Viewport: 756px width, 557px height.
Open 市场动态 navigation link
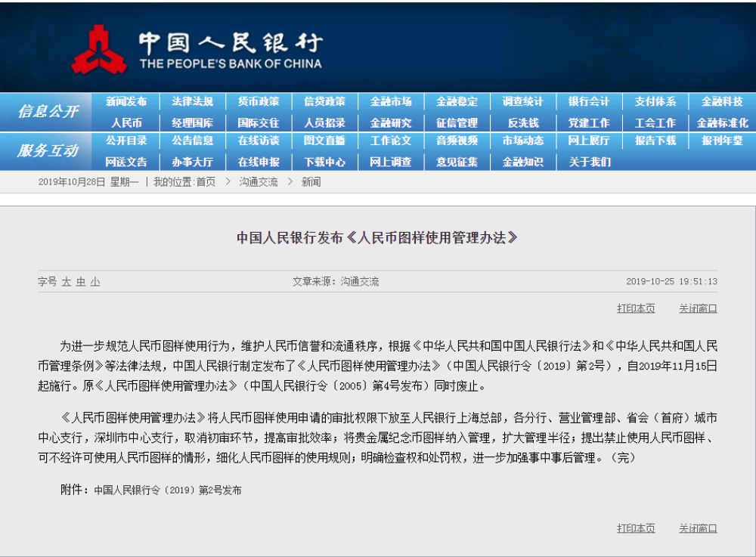point(522,141)
